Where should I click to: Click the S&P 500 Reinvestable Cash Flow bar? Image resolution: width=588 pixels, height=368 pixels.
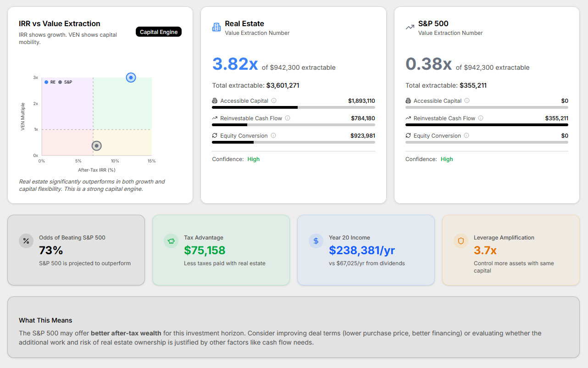coord(487,125)
